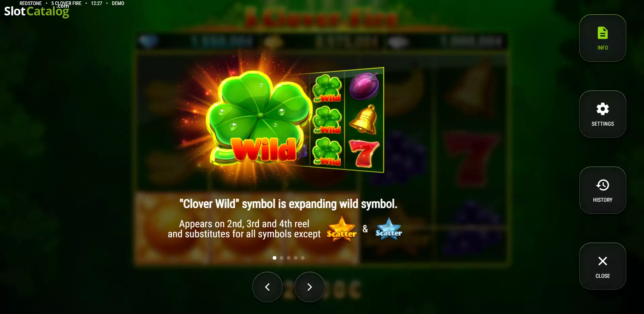Click the blue Scatter star icon
This screenshot has height=314, width=644.
click(388, 229)
